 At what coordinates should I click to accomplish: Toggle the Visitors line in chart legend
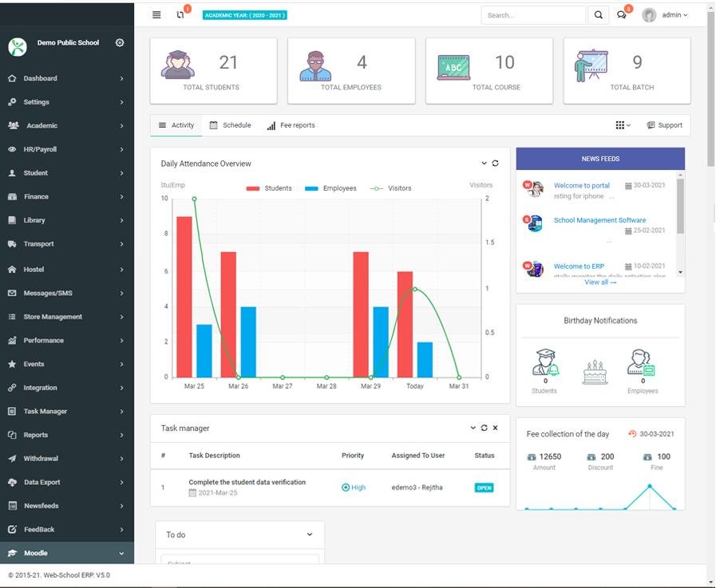click(390, 188)
